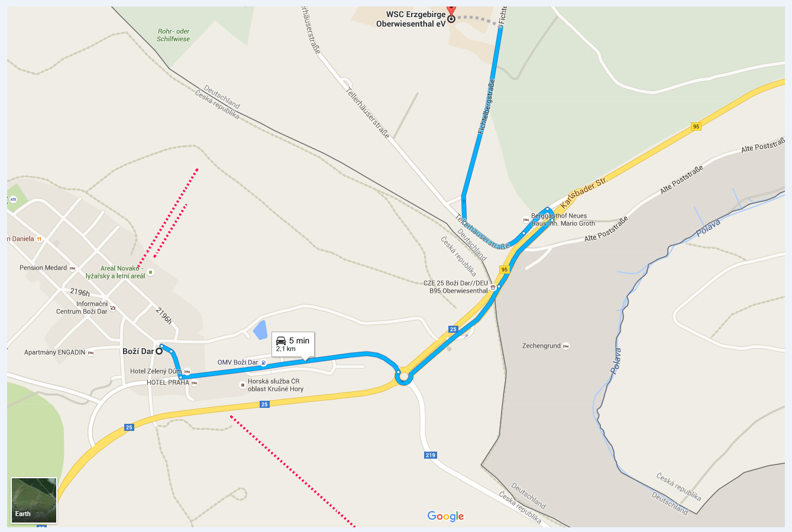Click the yellow 95 road shield on Karlsbader Str.
792x532 pixels.
pos(696,126)
